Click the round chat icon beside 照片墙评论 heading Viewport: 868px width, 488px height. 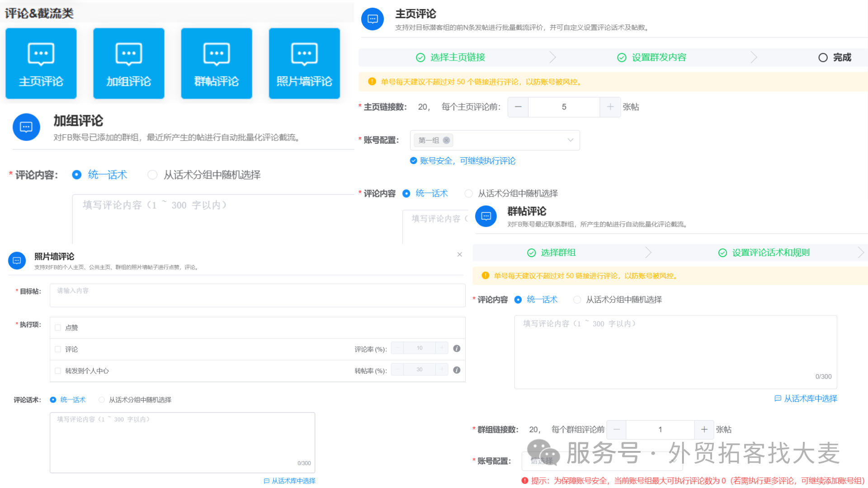(17, 260)
